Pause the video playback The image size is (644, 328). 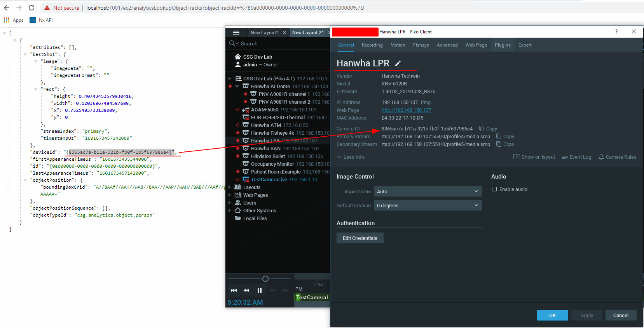click(x=260, y=290)
